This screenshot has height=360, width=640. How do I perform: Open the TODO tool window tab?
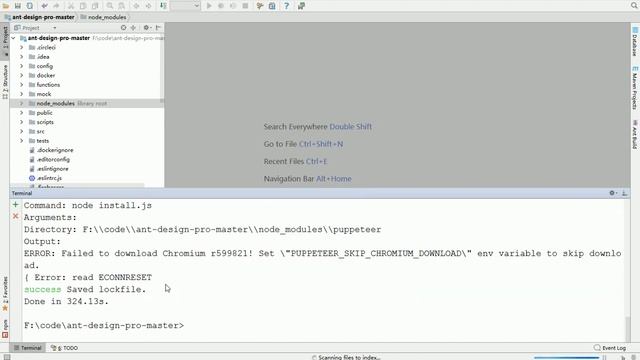click(x=64, y=348)
